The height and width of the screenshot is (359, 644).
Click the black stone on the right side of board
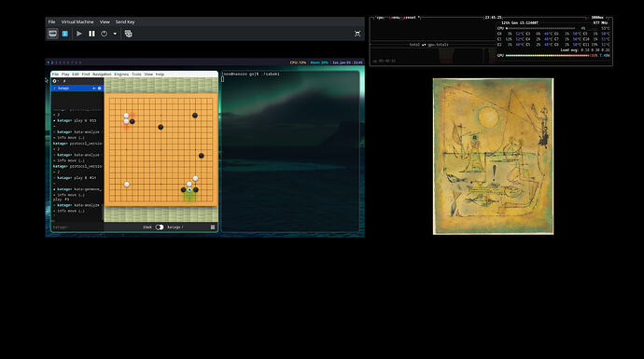pyautogui.click(x=202, y=156)
